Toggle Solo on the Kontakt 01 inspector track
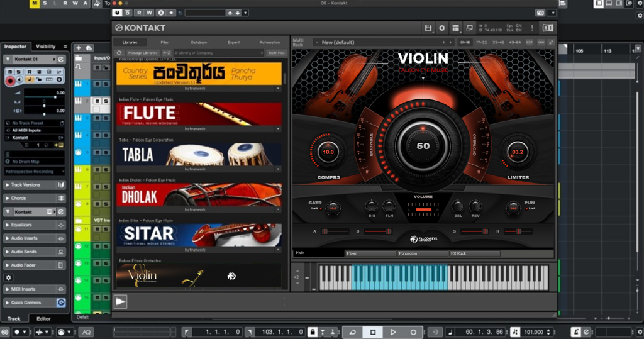The width and height of the screenshot is (644, 339). (18, 72)
